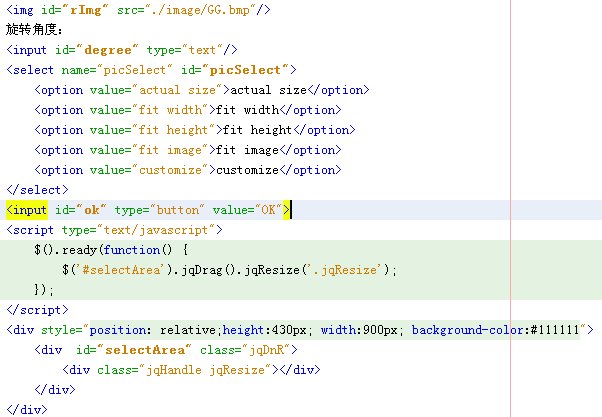Click the closing }); line of ready function

[44, 290]
